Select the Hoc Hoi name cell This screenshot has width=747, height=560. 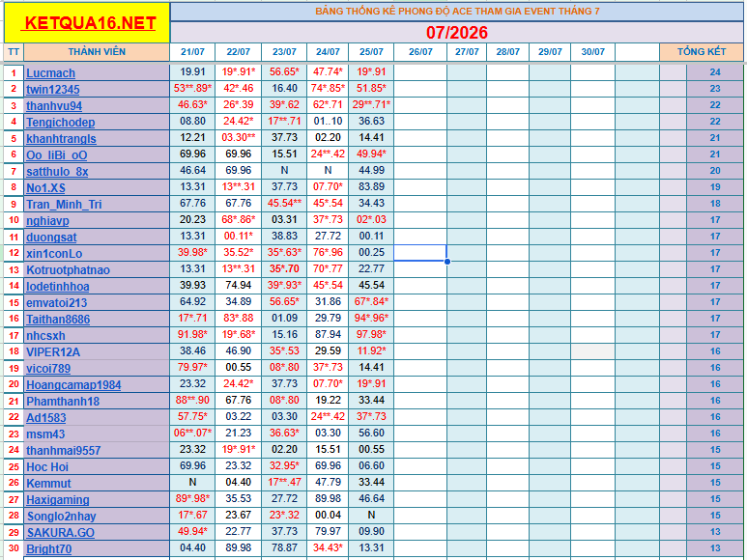97,466
